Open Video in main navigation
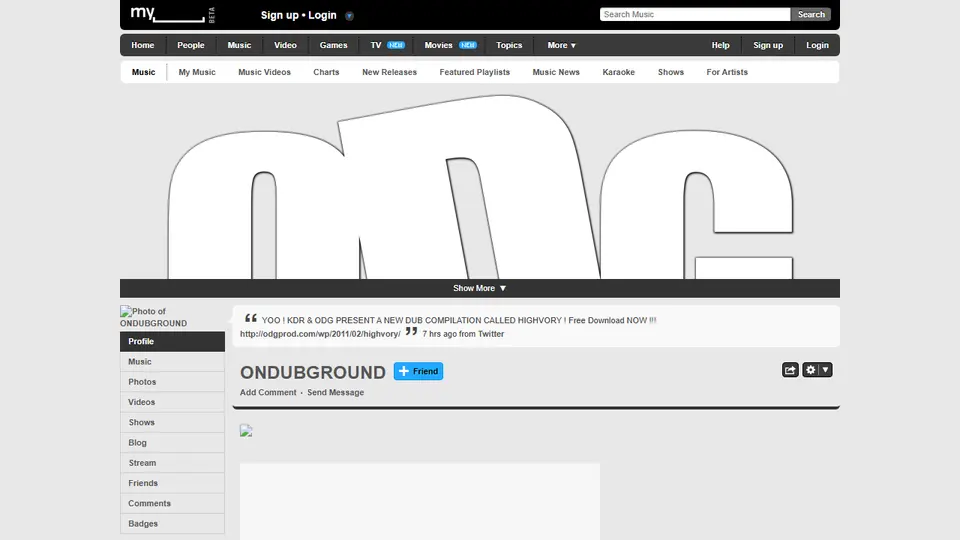The width and height of the screenshot is (960, 540). coord(285,45)
